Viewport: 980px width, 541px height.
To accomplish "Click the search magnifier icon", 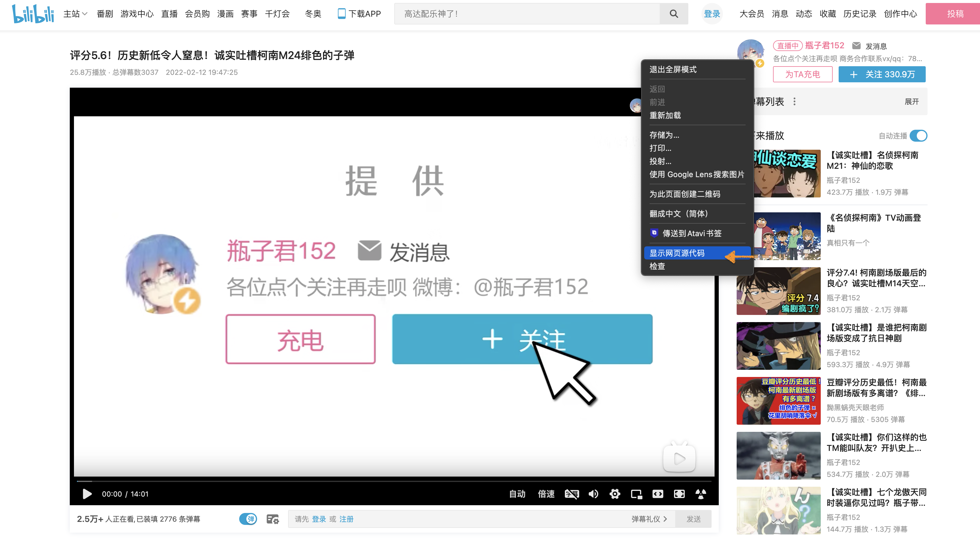I will pyautogui.click(x=673, y=14).
